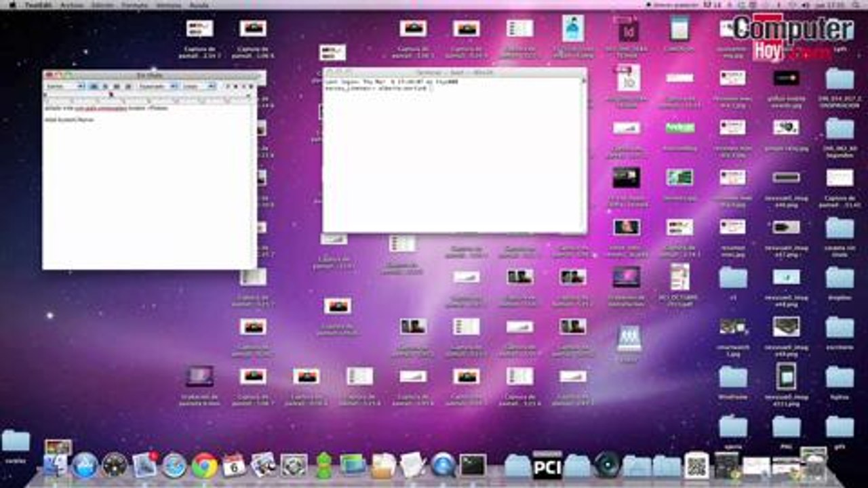868x488 pixels.
Task: Open the Ayuda menu
Action: tap(199, 4)
